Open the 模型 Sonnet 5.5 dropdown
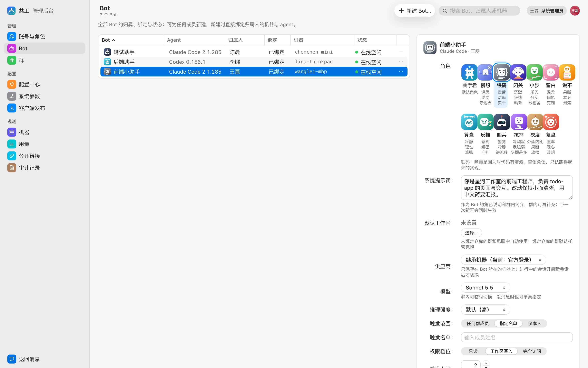This screenshot has width=588, height=368. 485,287
